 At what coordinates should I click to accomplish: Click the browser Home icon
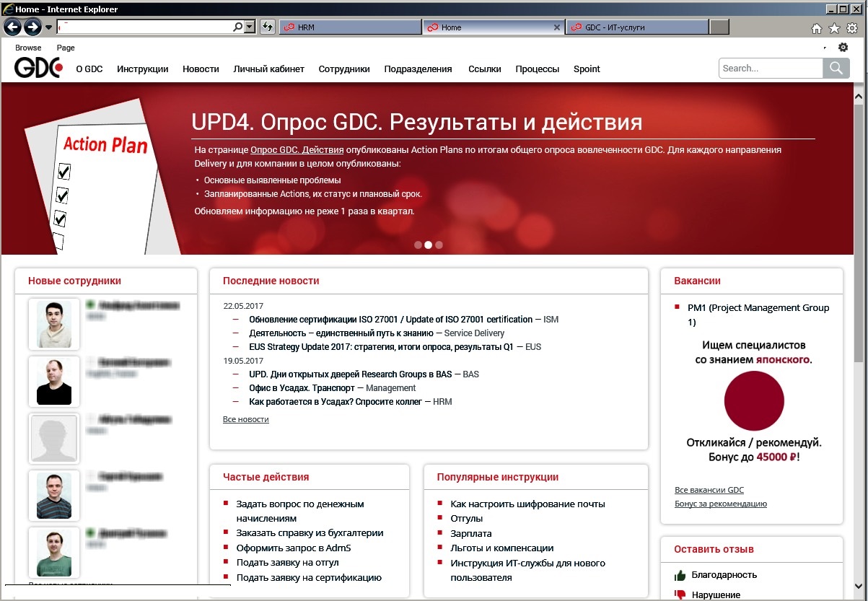coord(816,27)
